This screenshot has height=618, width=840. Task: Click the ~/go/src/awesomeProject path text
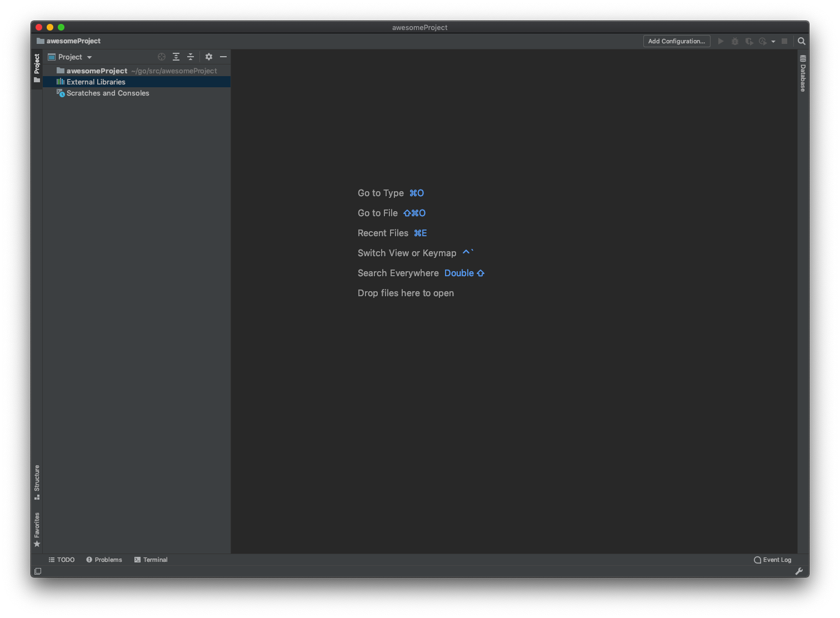(174, 71)
